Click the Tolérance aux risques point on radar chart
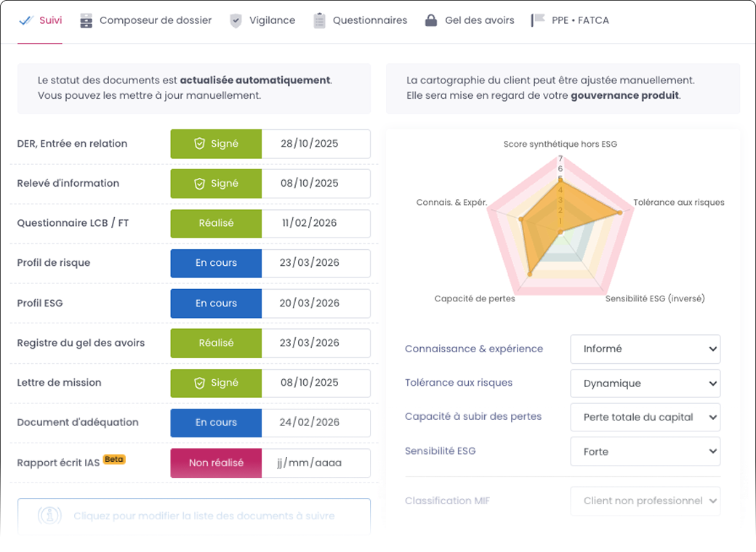The height and width of the screenshot is (552, 756). pyautogui.click(x=619, y=212)
